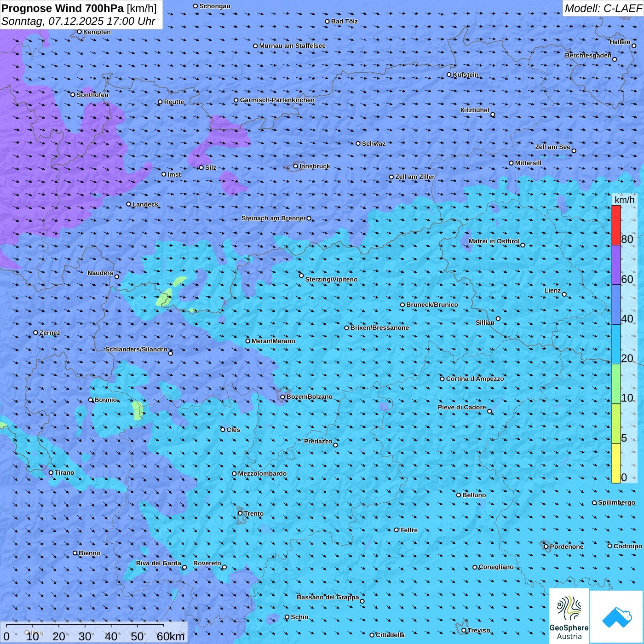Click the Innsbruck city marker
This screenshot has width=644, height=644.
click(296, 166)
